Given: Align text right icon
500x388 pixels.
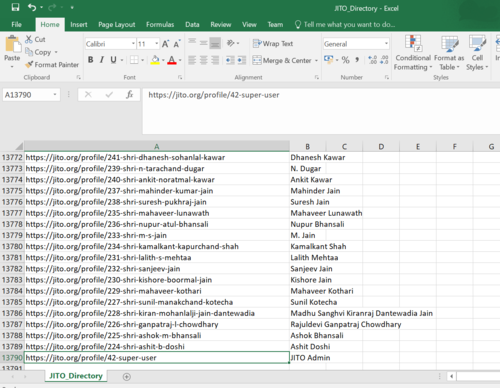Looking at the screenshot, I should tap(215, 60).
